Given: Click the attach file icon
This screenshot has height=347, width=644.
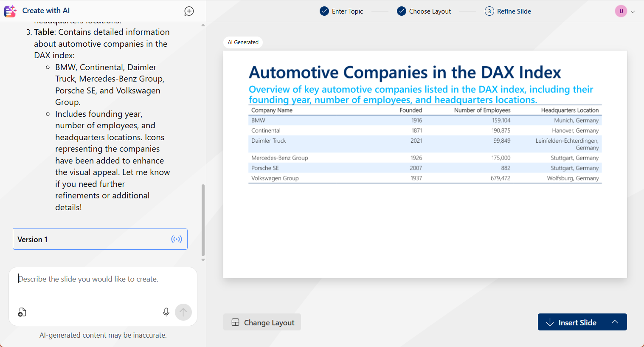Looking at the screenshot, I should [x=22, y=313].
